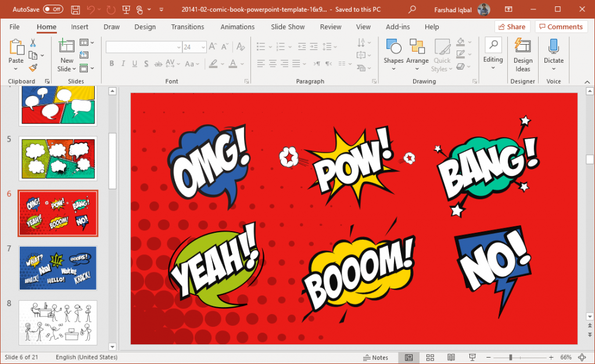
Task: Toggle increase indent formatting
Action: [314, 46]
